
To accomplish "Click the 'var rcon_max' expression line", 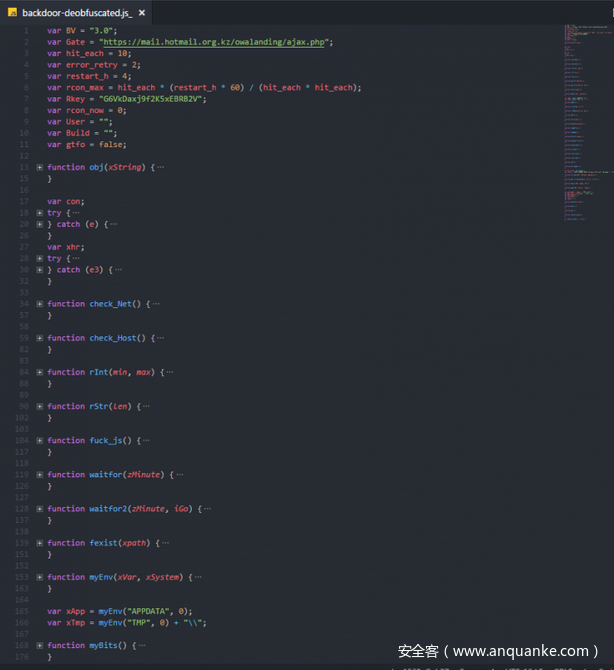I will (x=204, y=88).
